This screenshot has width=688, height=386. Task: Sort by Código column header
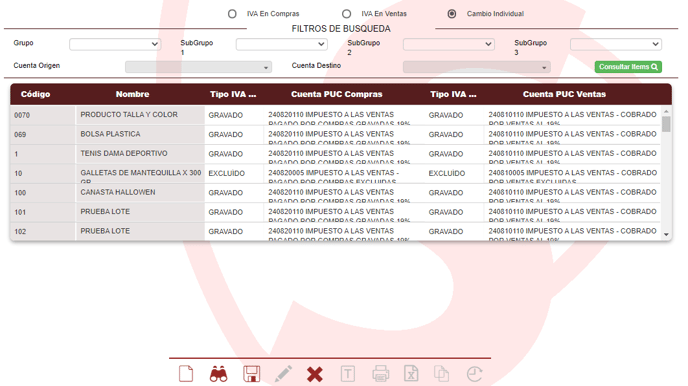pos(36,94)
